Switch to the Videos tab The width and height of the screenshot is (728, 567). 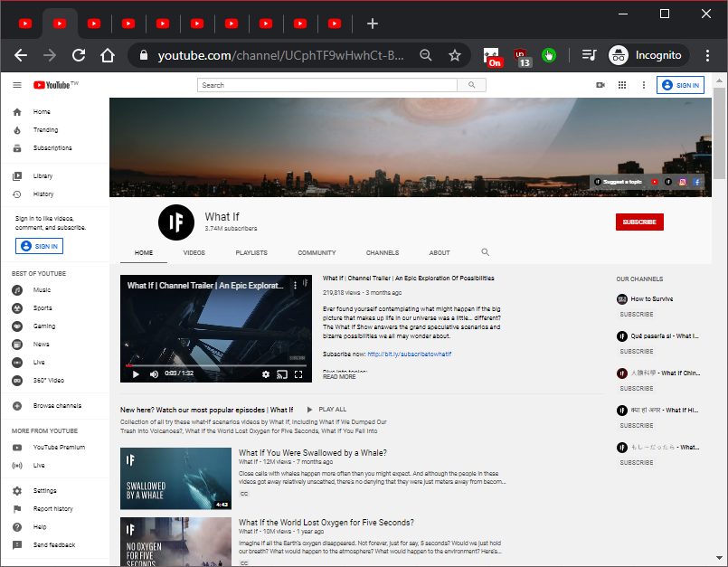point(194,252)
